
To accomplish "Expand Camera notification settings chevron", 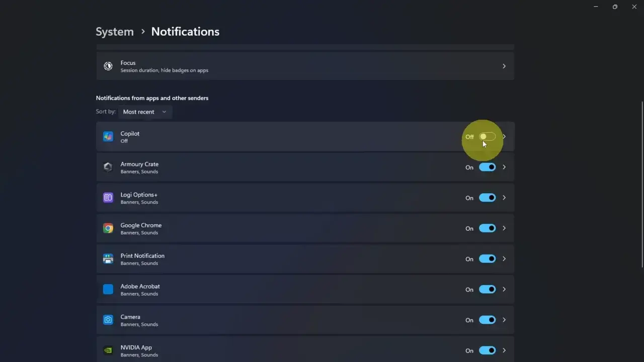I will coord(504,320).
